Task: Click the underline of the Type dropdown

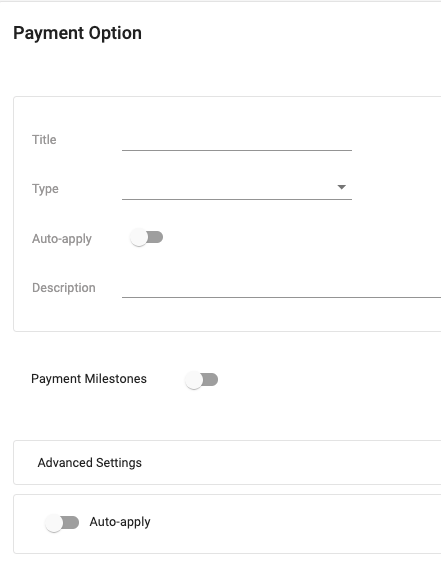Action: tap(237, 199)
